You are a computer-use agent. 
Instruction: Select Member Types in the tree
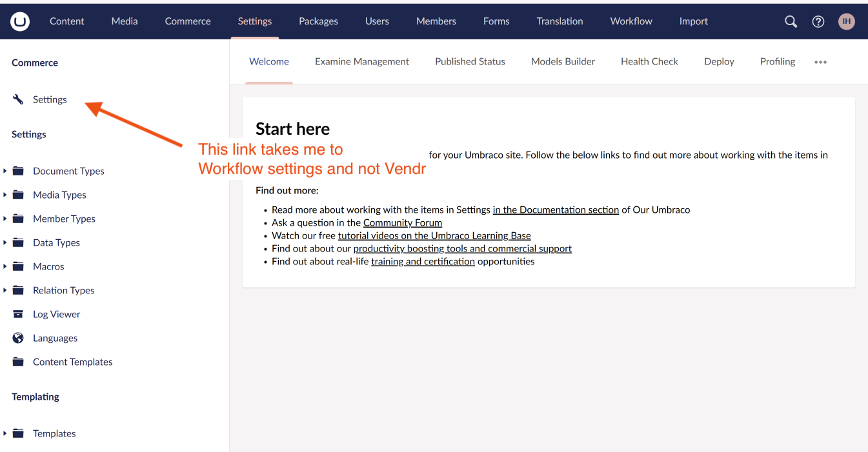coord(64,219)
